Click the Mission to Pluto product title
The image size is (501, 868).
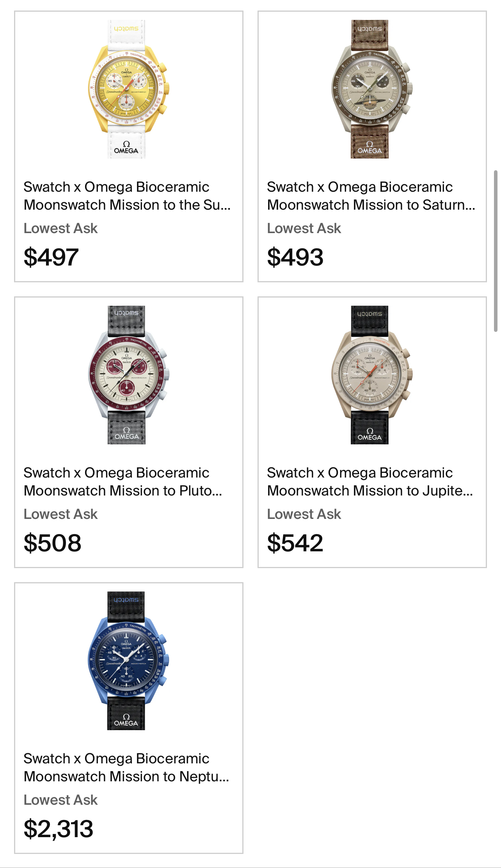point(123,481)
